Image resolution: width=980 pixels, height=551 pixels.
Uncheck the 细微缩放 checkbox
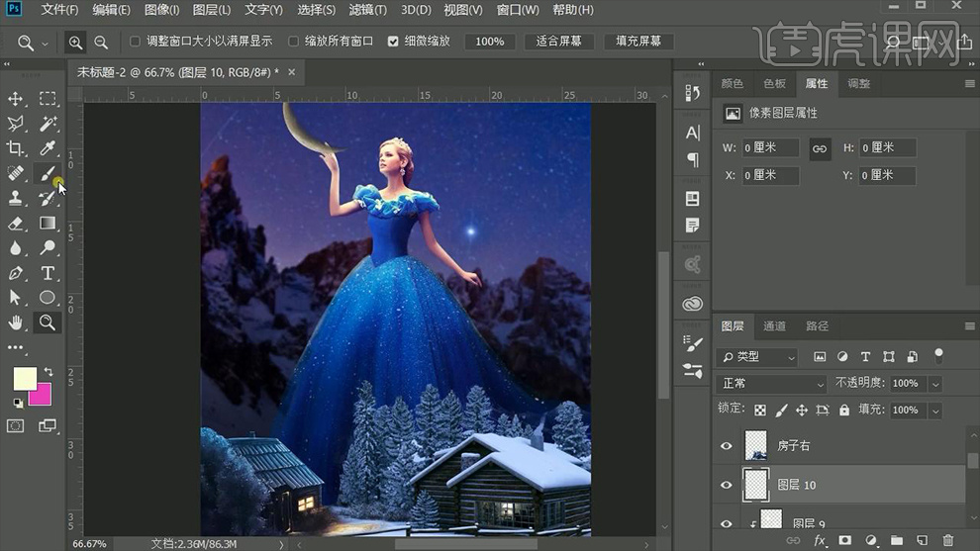point(393,42)
